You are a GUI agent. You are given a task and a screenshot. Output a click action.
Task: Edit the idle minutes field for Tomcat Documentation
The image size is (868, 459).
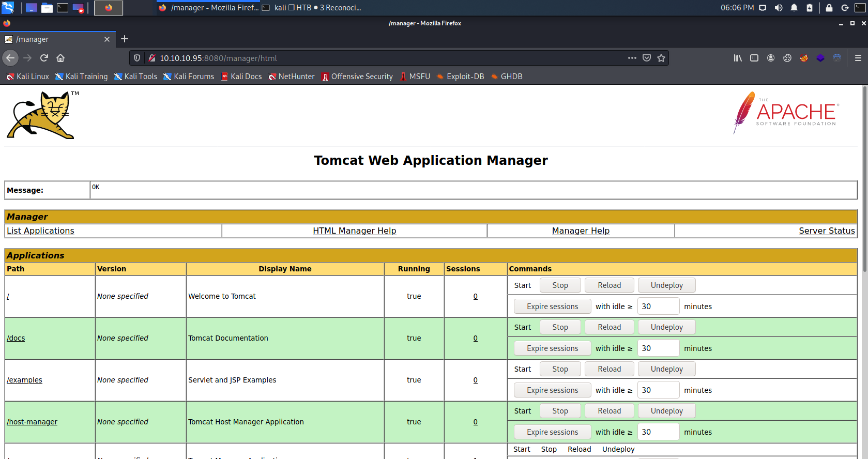[x=658, y=348]
